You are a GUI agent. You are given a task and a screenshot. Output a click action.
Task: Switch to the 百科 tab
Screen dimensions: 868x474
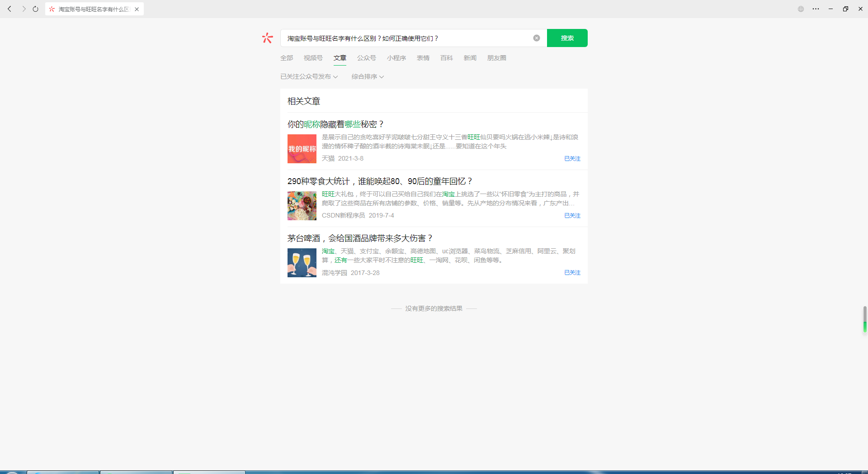click(x=447, y=58)
